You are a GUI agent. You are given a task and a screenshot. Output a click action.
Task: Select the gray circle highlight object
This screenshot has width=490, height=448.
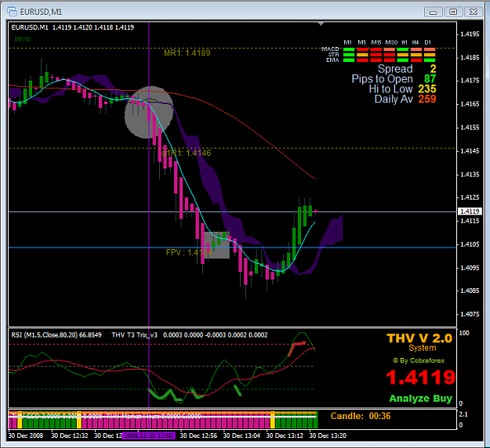click(x=149, y=112)
